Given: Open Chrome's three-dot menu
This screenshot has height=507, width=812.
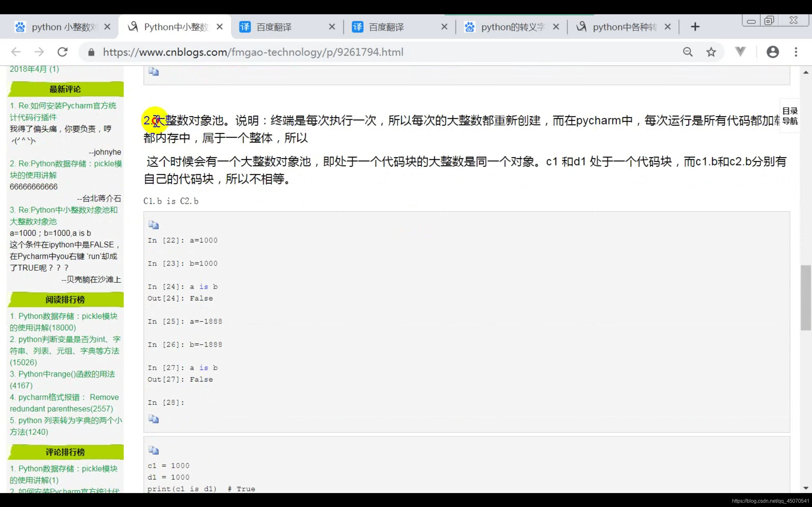Looking at the screenshot, I should (796, 52).
